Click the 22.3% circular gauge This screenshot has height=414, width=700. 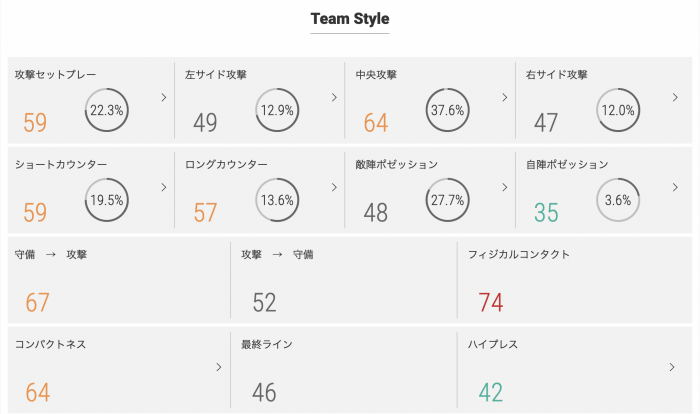click(106, 110)
